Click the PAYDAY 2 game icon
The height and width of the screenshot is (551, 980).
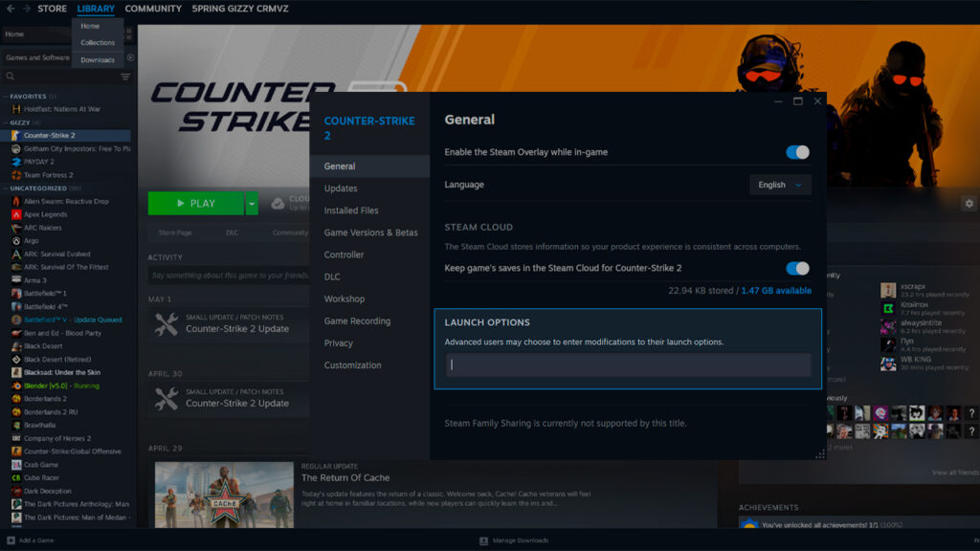coord(16,162)
